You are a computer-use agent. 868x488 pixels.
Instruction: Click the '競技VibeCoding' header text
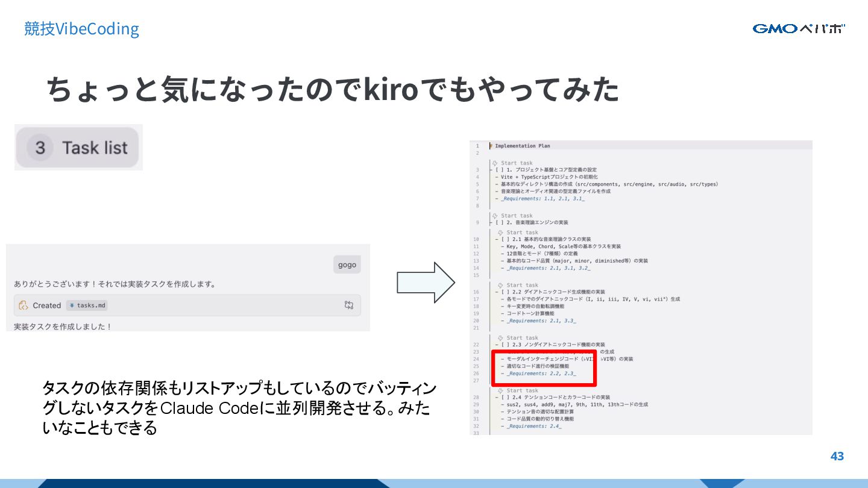click(x=81, y=28)
